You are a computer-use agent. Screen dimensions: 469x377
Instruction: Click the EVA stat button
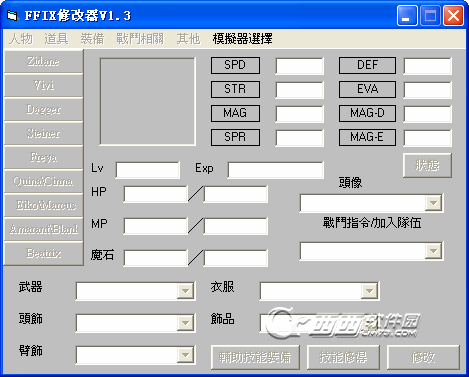tap(367, 89)
